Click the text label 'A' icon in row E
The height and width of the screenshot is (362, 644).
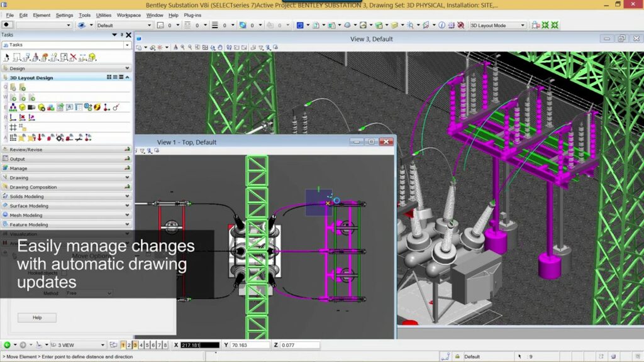point(69,107)
